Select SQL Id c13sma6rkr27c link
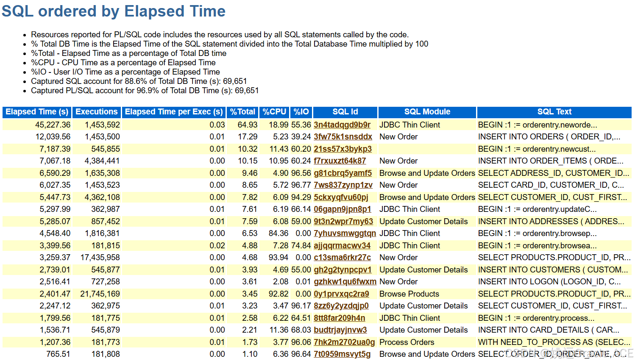 coord(343,257)
